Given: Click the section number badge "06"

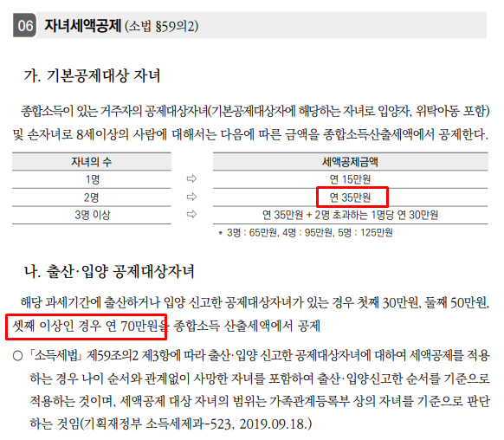Looking at the screenshot, I should pyautogui.click(x=24, y=25).
